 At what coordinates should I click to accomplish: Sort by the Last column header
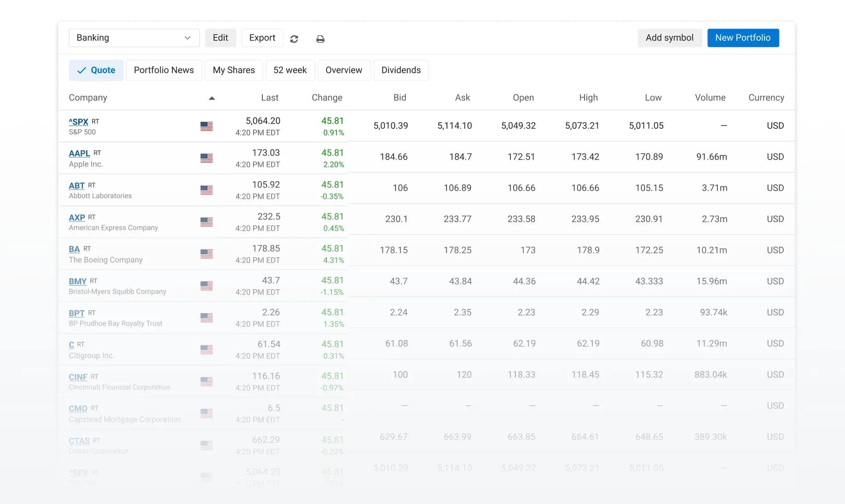tap(270, 97)
